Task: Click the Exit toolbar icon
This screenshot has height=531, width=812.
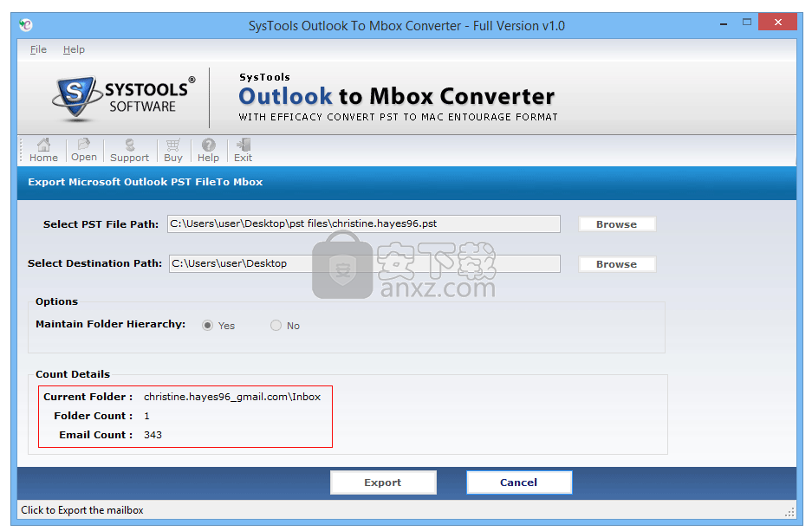Action: point(243,150)
